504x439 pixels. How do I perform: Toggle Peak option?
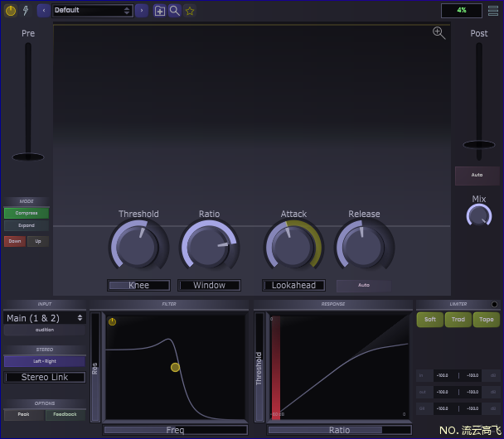coord(24,415)
